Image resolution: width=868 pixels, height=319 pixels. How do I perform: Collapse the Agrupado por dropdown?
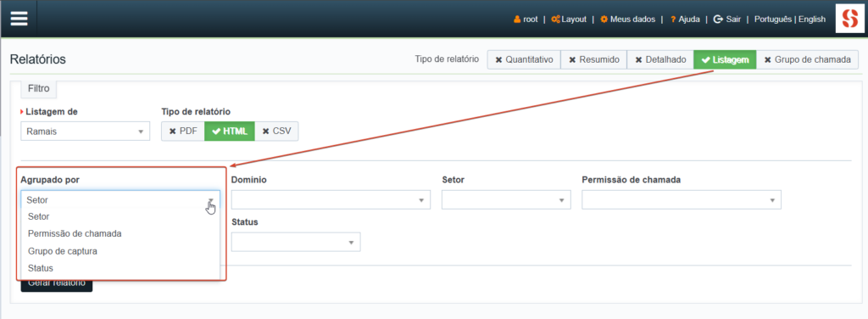tap(120, 200)
